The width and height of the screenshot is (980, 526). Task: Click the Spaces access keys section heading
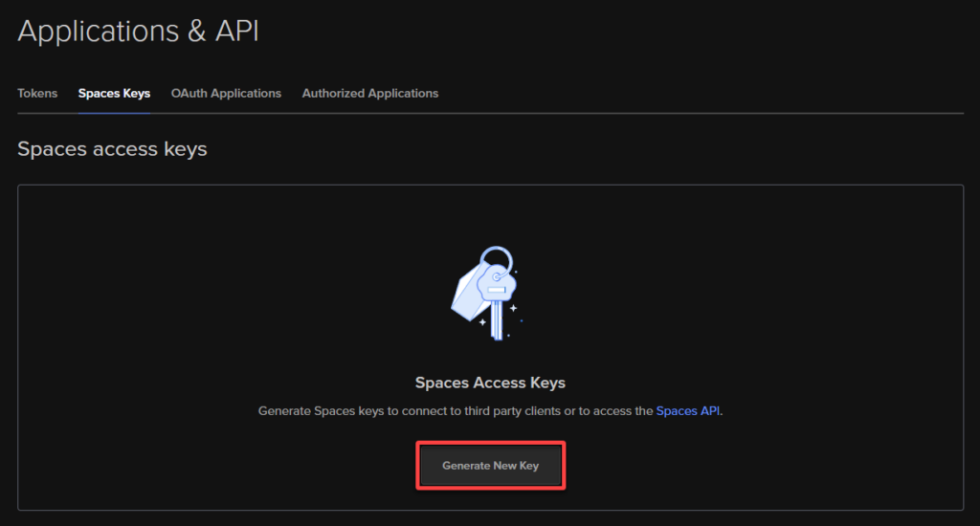click(112, 149)
